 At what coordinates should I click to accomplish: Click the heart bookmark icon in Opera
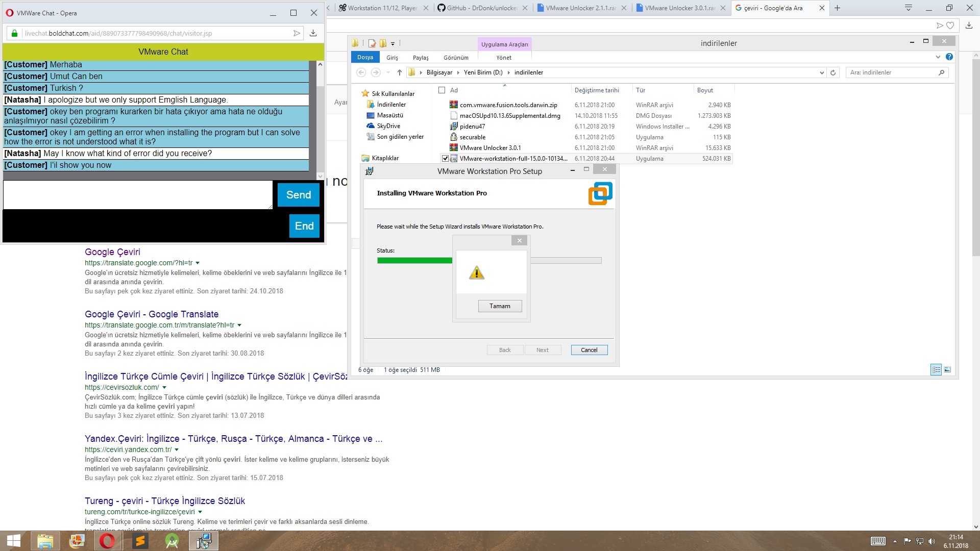[950, 26]
